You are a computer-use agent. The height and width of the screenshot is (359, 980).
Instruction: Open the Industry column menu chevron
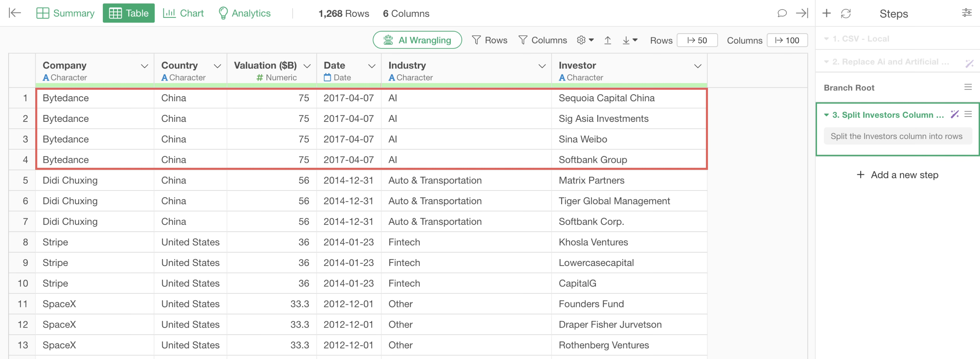pos(542,66)
